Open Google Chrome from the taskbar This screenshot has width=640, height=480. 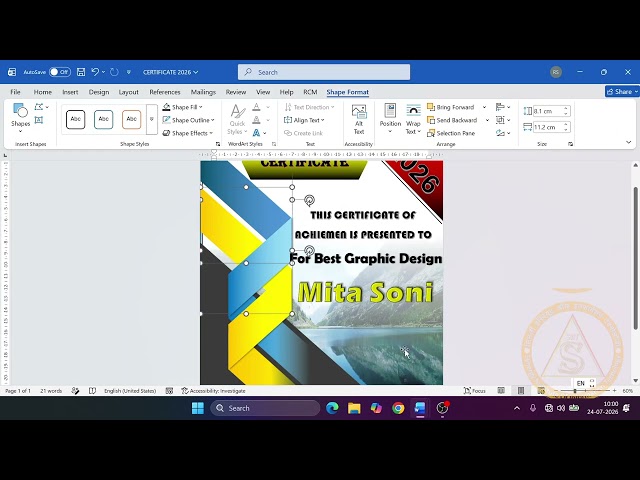[398, 408]
